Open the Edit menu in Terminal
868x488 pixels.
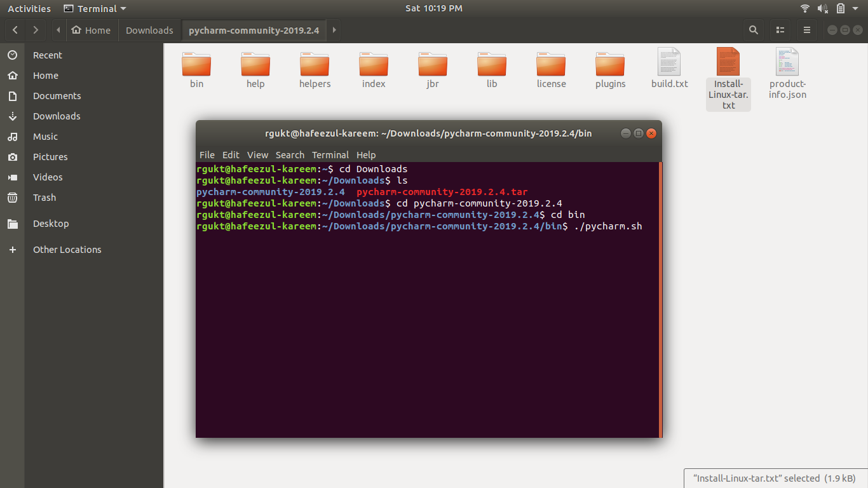(x=231, y=155)
